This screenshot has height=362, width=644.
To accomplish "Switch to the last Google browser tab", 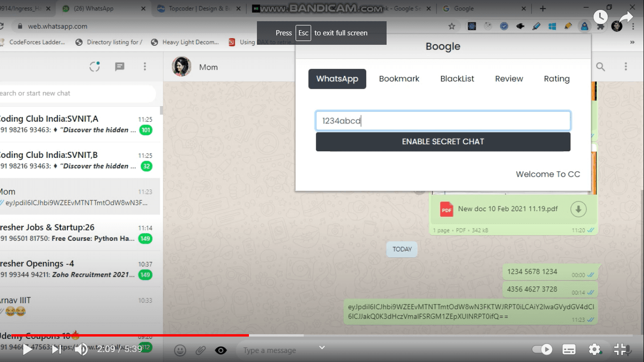I will [483, 8].
